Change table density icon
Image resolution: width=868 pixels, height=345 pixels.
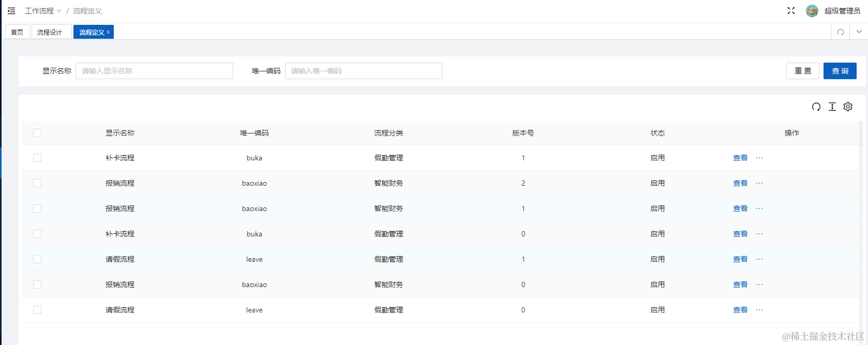[832, 107]
